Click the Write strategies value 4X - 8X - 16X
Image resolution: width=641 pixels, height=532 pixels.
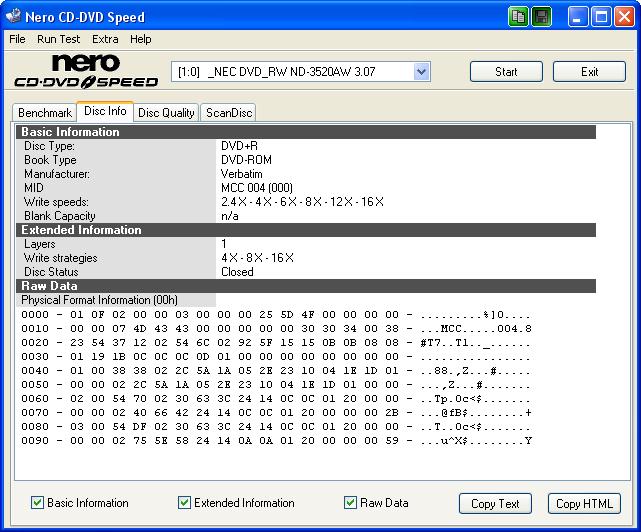pyautogui.click(x=257, y=258)
